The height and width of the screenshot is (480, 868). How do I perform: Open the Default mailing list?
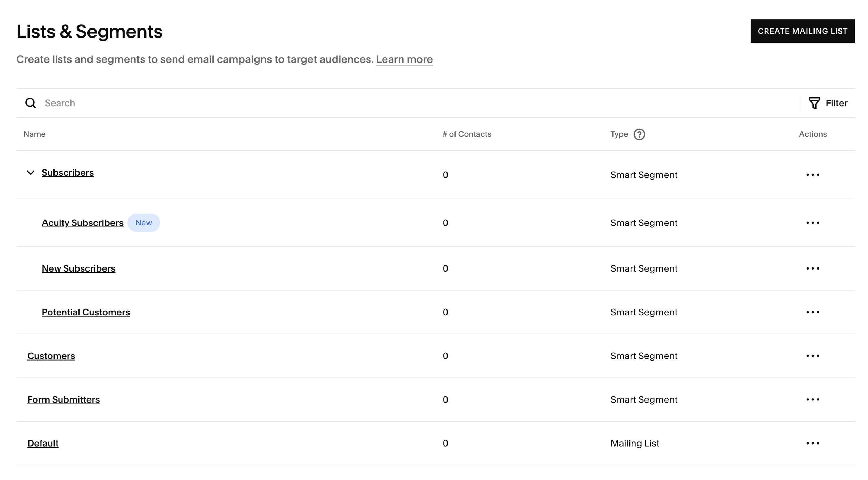pos(43,443)
